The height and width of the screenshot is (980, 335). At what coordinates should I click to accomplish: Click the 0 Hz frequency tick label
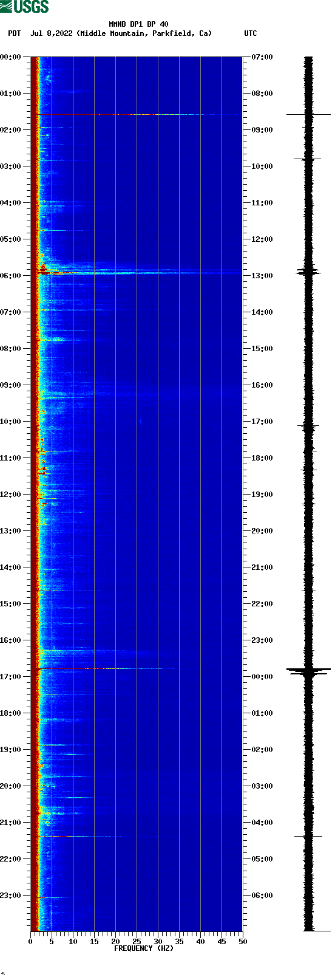coord(30,942)
